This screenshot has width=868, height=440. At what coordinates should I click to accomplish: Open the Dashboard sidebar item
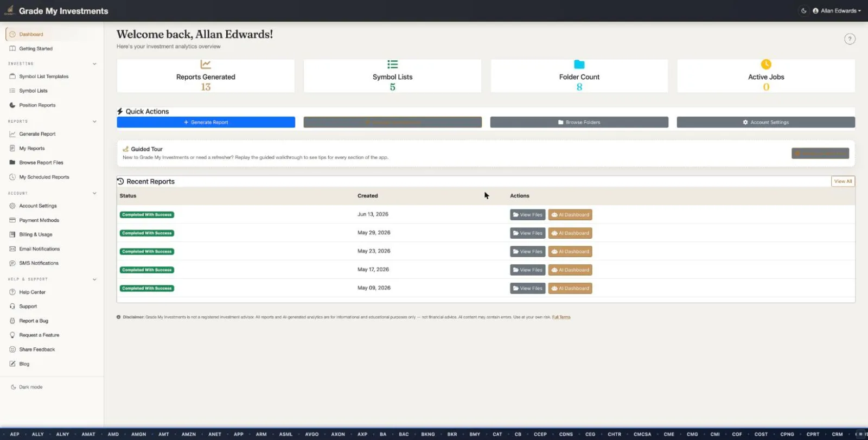coord(54,34)
